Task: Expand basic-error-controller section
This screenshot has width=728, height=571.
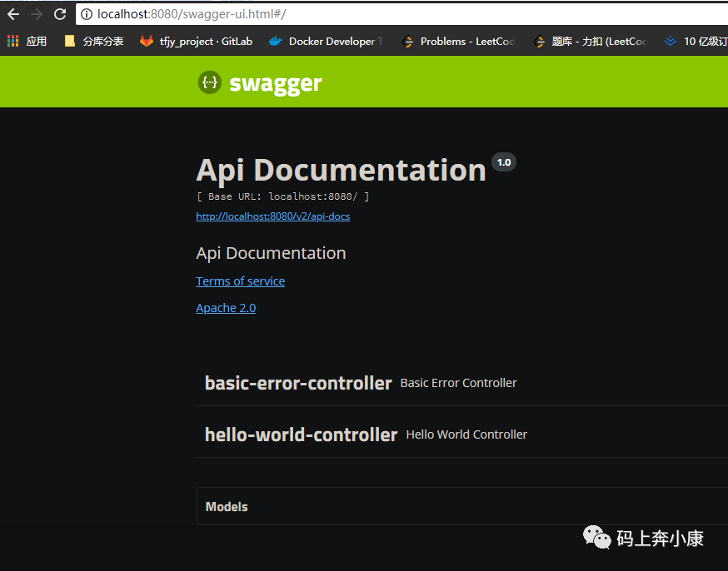Action: (x=462, y=383)
